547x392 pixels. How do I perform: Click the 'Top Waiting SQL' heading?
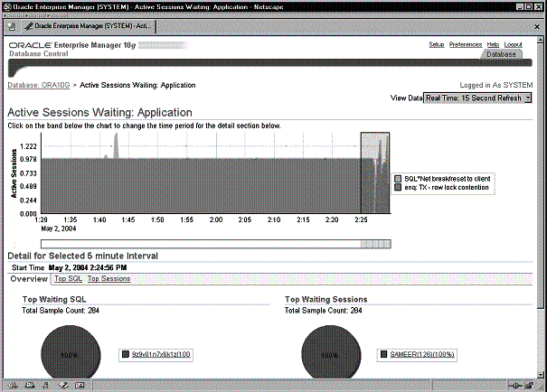pyautogui.click(x=54, y=299)
